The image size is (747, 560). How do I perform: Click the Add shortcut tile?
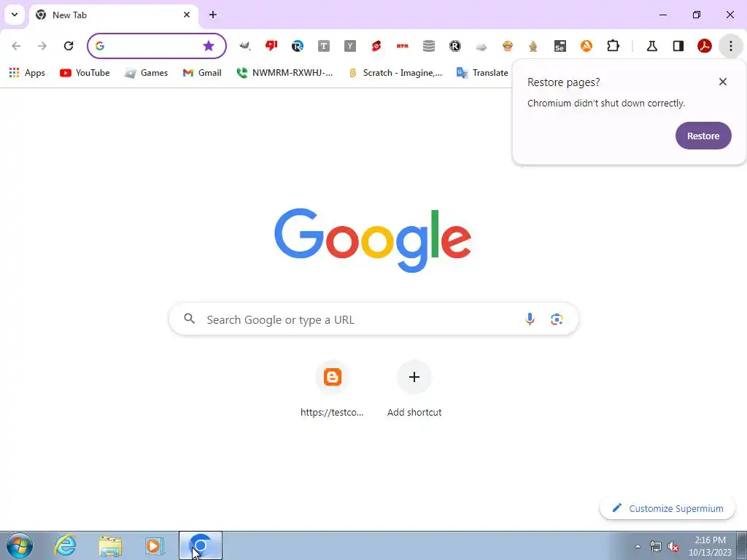tap(414, 389)
